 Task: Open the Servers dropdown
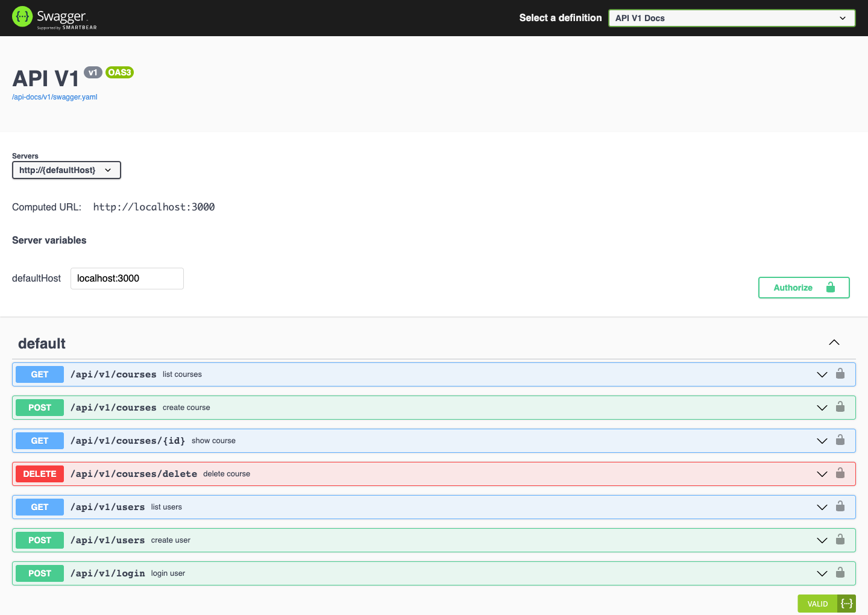click(x=66, y=169)
